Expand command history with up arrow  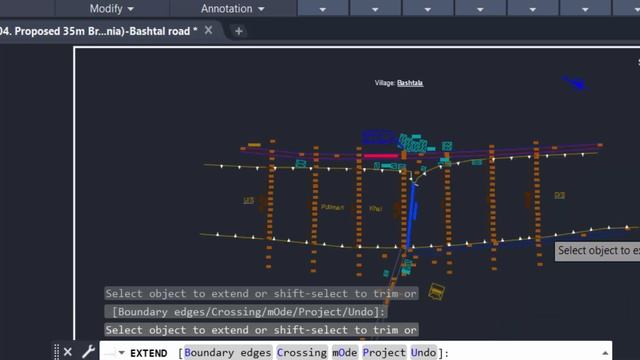[605, 353]
